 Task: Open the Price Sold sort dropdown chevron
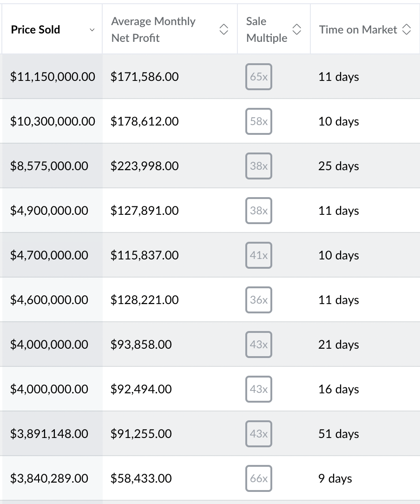tap(92, 30)
